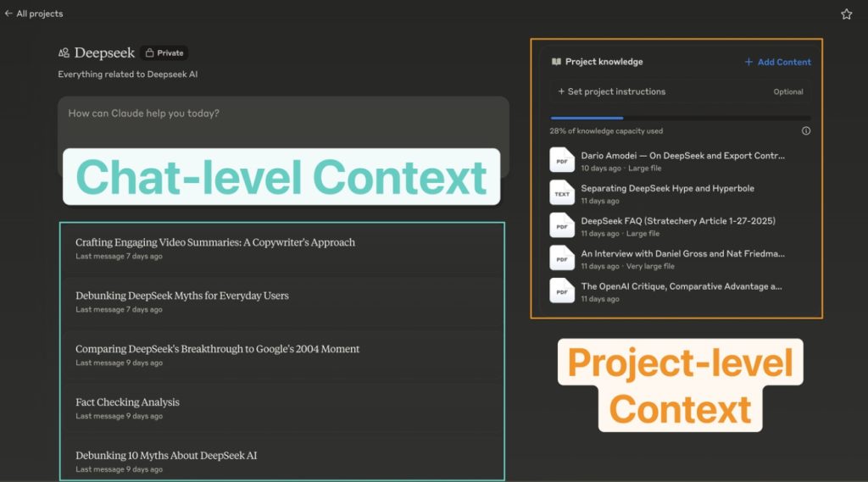Click PDF icon for The OpenAI Critique
Screen dimensions: 868x482
[561, 291]
